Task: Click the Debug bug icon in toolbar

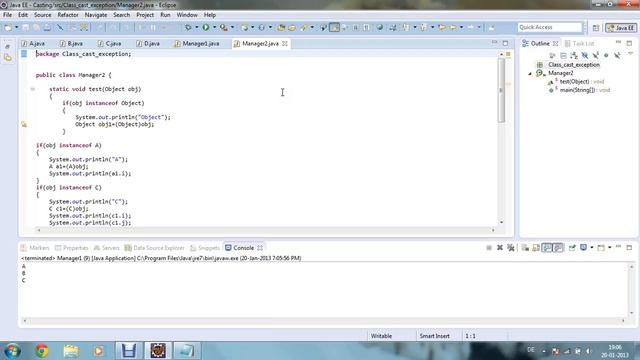Action: [188, 27]
